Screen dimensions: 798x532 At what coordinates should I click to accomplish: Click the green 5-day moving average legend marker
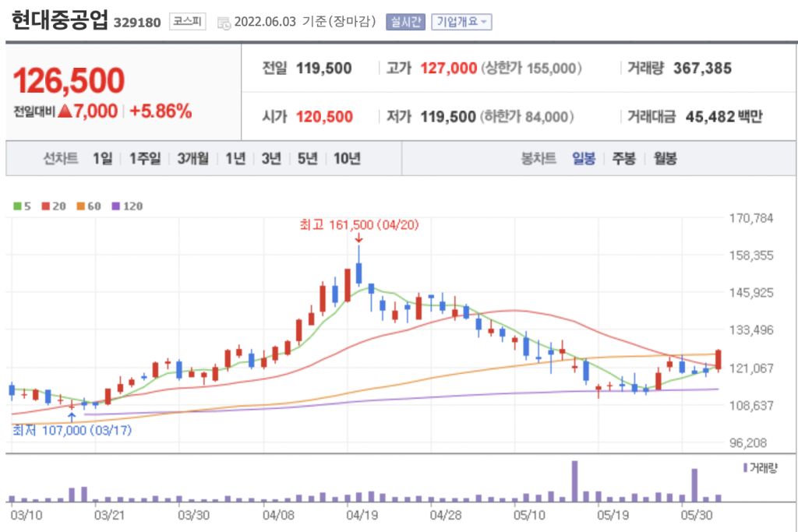pyautogui.click(x=18, y=206)
